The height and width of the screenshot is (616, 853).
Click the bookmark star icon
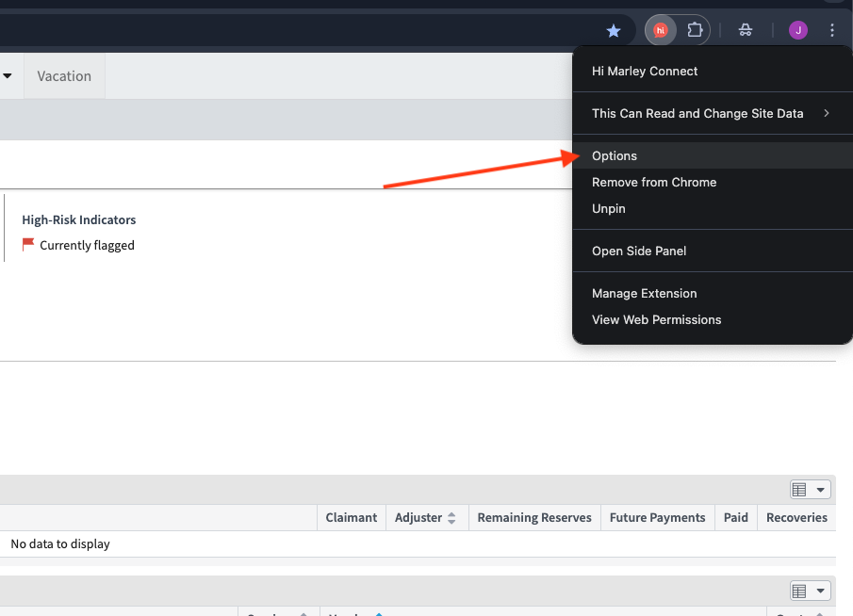pos(614,29)
